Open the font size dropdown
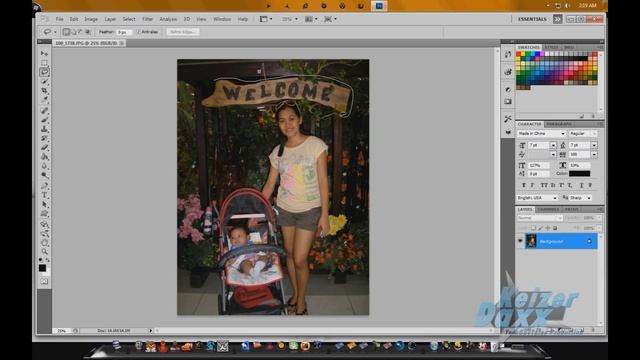 553,145
